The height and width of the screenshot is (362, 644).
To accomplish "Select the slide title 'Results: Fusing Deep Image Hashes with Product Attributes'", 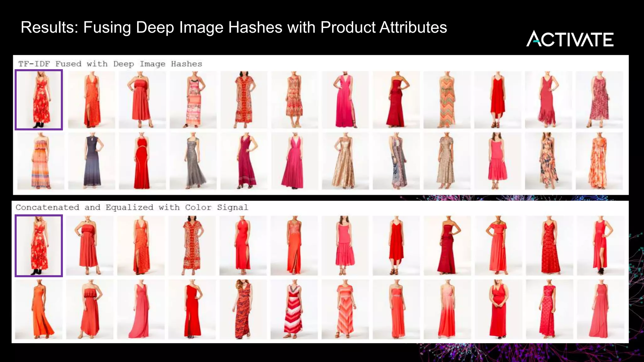I will click(x=234, y=27).
